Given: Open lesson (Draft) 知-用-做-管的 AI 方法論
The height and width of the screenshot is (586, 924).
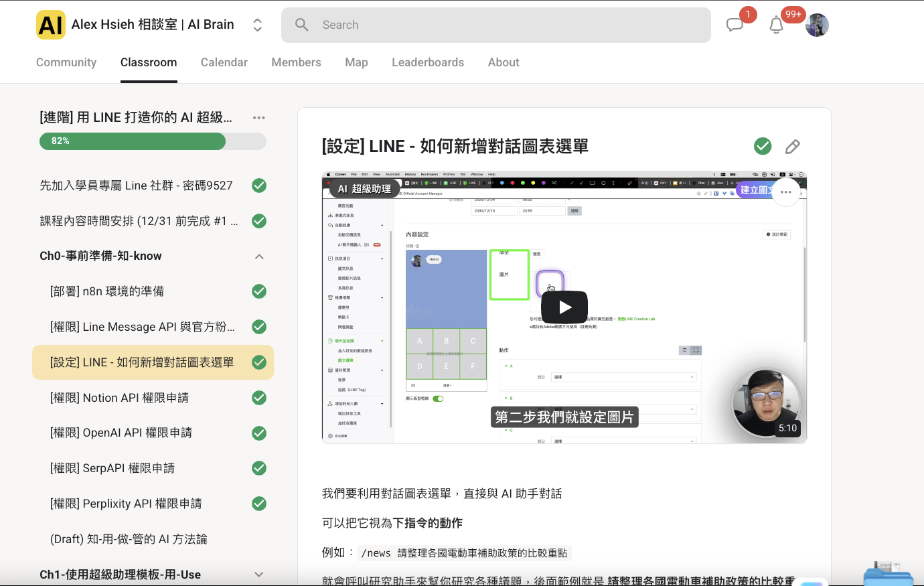Looking at the screenshot, I should click(x=129, y=539).
